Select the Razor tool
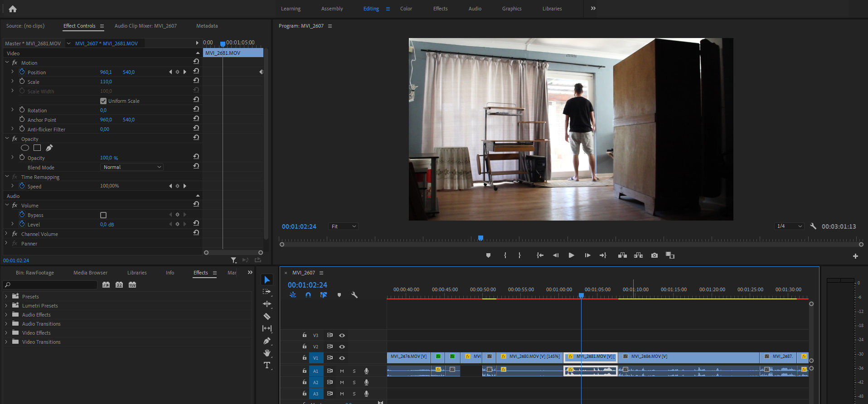The width and height of the screenshot is (868, 404). coord(267,316)
